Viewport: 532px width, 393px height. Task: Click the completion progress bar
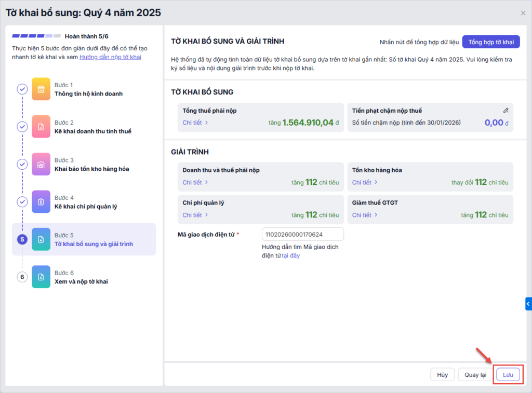(36, 36)
